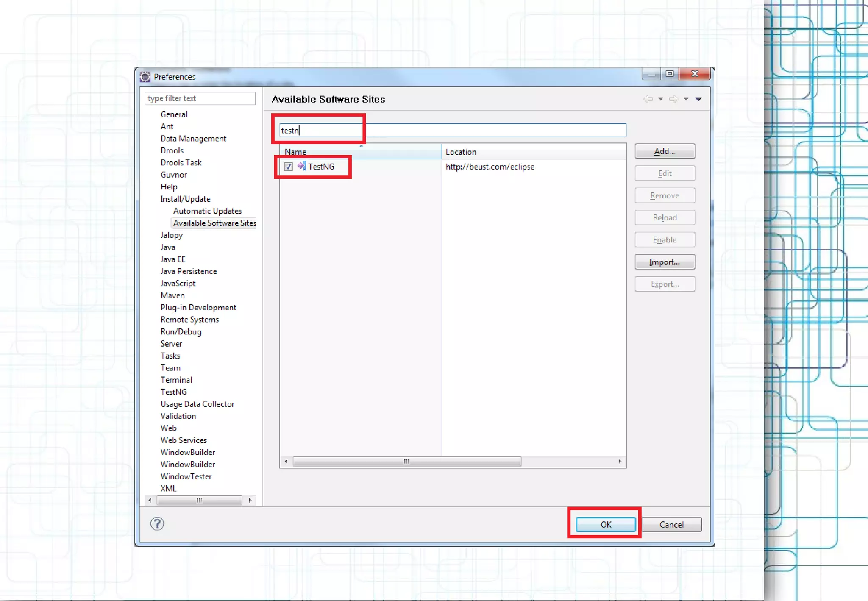Open the Maven preferences page
Image resolution: width=868 pixels, height=601 pixels.
click(172, 295)
